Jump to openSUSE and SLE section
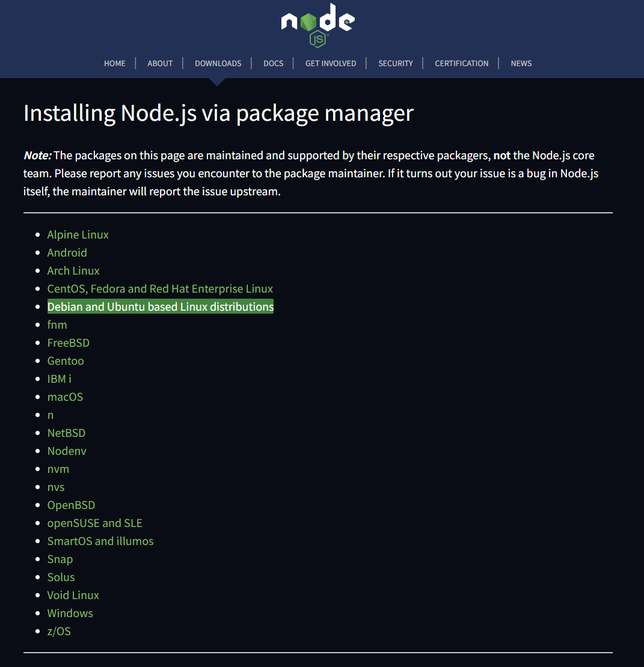Image resolution: width=644 pixels, height=667 pixels. point(94,523)
